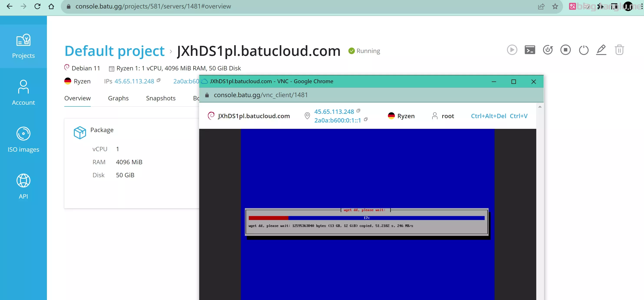This screenshot has height=300, width=644.
Task: Close the VNC Chrome window
Action: (x=533, y=81)
